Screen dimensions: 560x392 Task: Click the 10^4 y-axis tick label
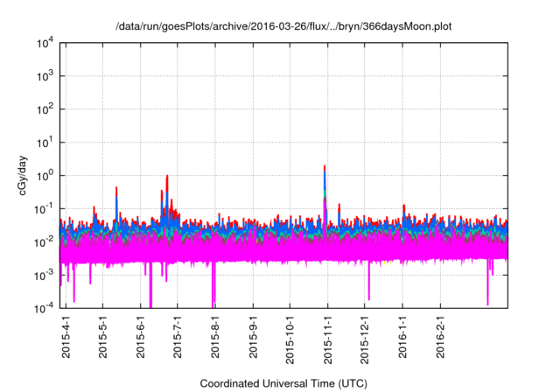[x=45, y=43]
